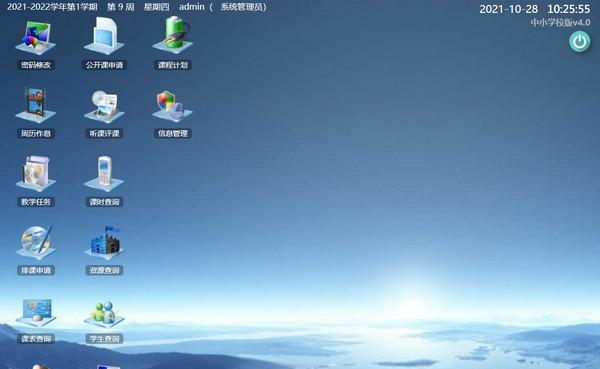
Task: Open the 密码修改 password change icon
Action: click(x=36, y=39)
